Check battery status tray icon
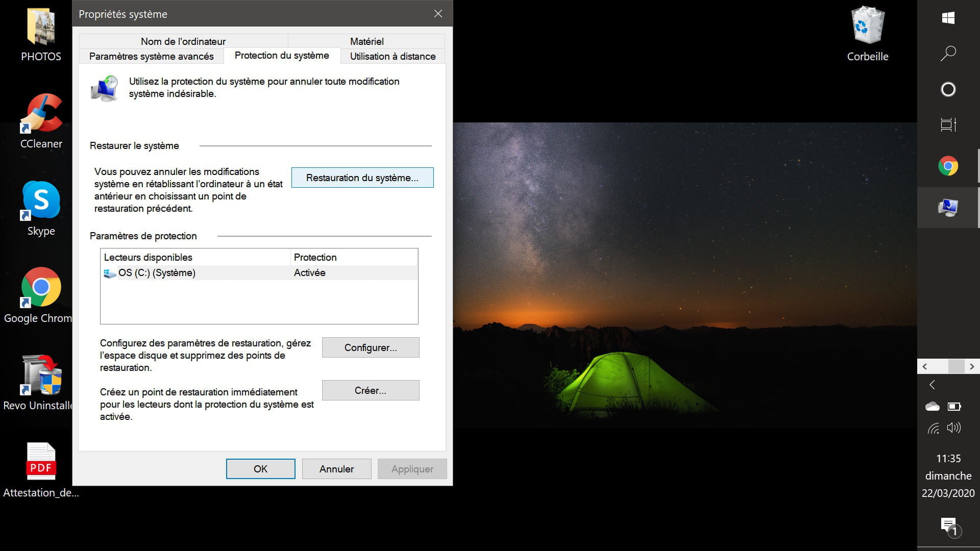Screen dimensions: 980x551 coord(954,407)
